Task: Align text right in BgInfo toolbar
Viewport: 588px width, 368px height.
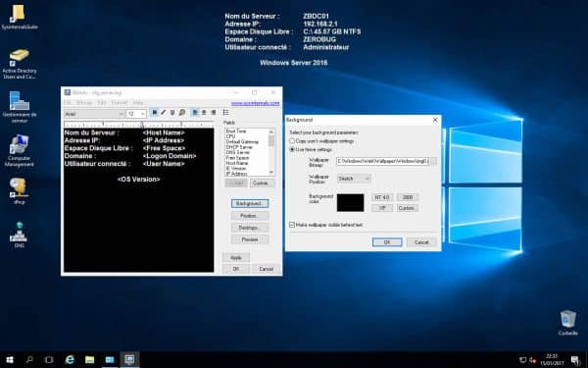Action: click(x=214, y=113)
